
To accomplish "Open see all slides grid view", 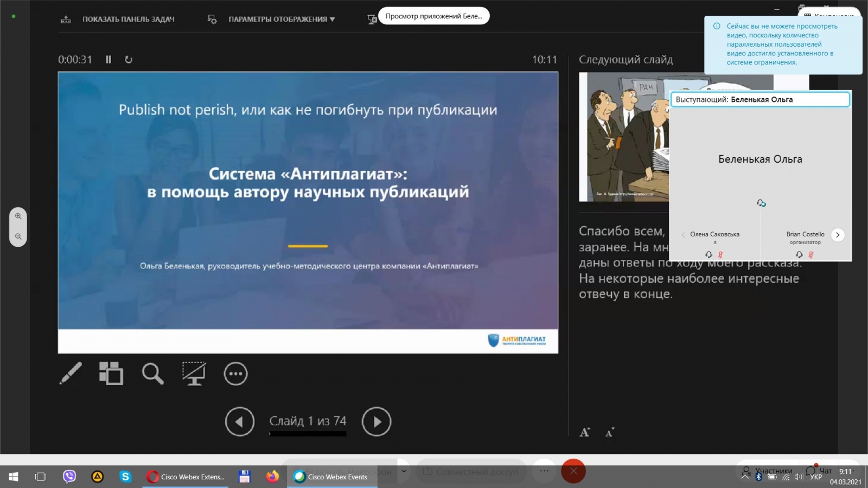I will [111, 374].
